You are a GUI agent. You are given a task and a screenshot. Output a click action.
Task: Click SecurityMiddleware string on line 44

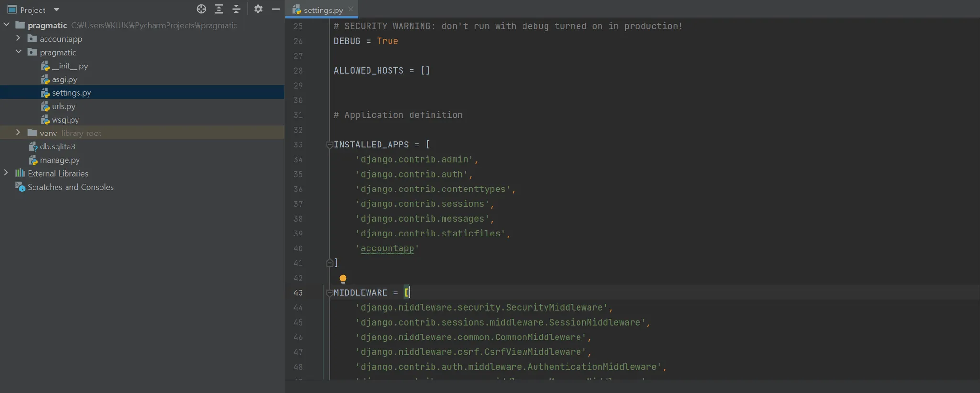(x=482, y=308)
